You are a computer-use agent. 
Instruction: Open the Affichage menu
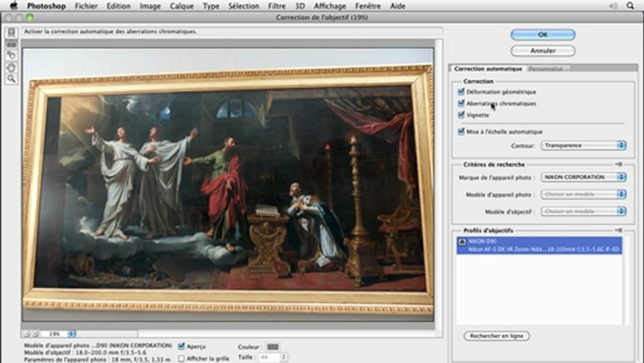(x=330, y=6)
